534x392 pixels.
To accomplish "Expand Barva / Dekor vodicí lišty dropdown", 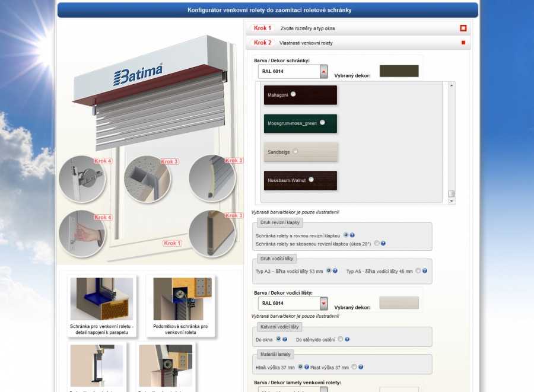I will coord(323,304).
